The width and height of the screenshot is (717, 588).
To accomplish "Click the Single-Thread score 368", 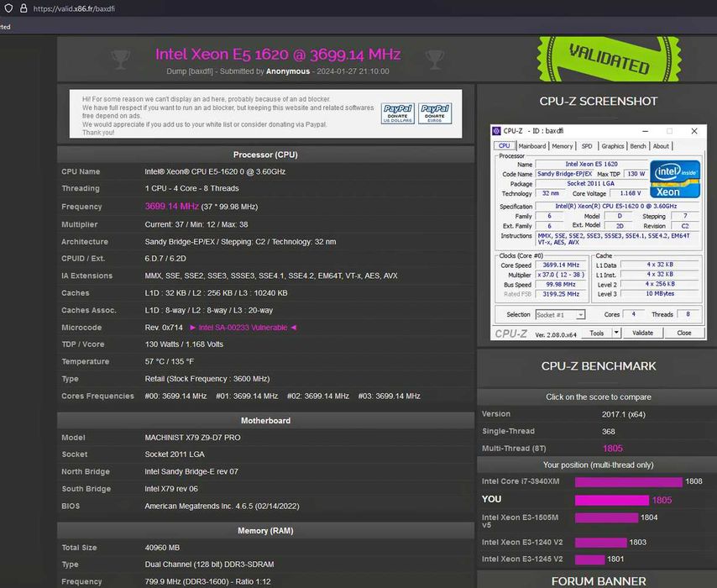I will [x=608, y=432].
